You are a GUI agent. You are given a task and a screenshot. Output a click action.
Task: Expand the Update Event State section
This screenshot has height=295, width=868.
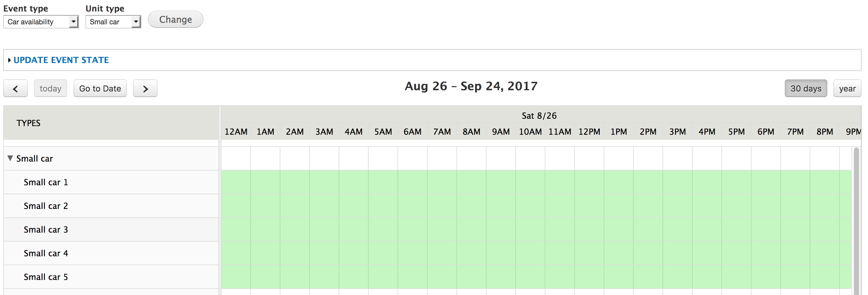(x=61, y=60)
